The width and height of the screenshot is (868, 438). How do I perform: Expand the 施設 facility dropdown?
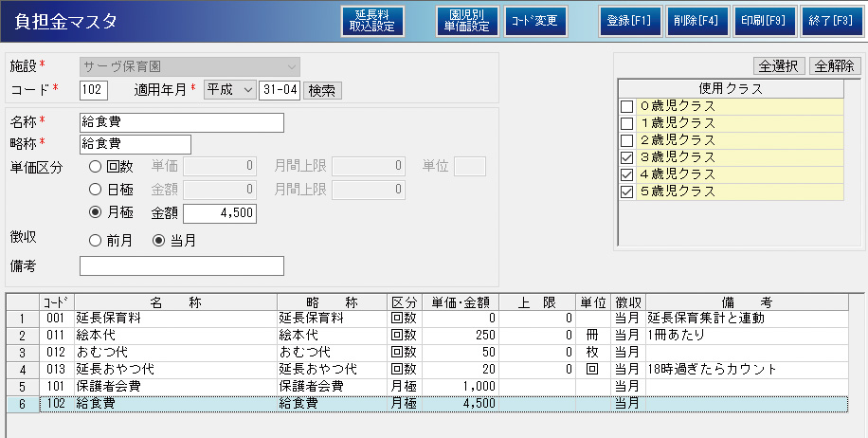coord(292,66)
